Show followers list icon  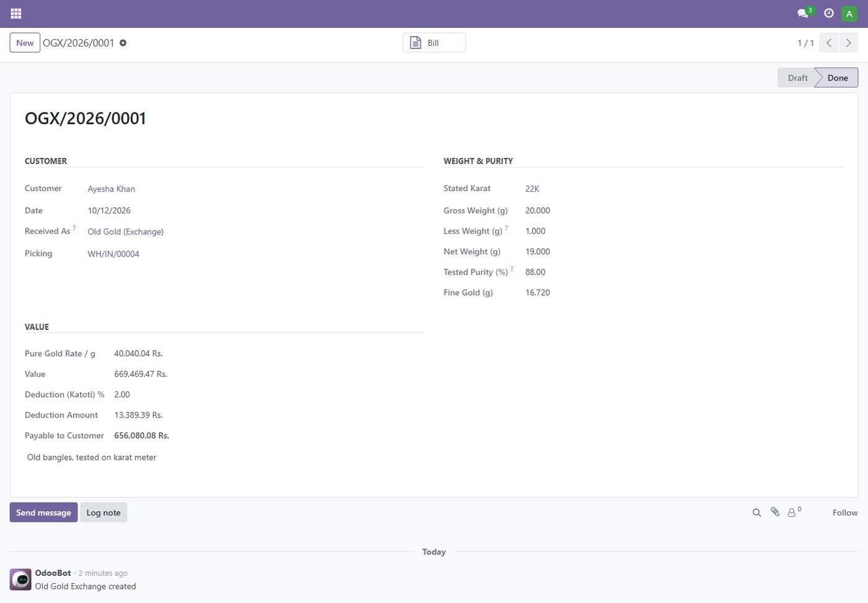[x=794, y=512]
